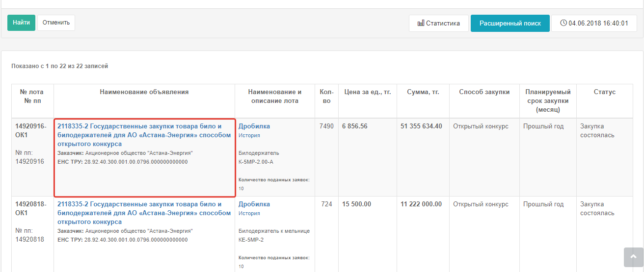Click Дробилка link in lot 14920818-ОК1 row
Image resolution: width=644 pixels, height=272 pixels.
point(254,204)
